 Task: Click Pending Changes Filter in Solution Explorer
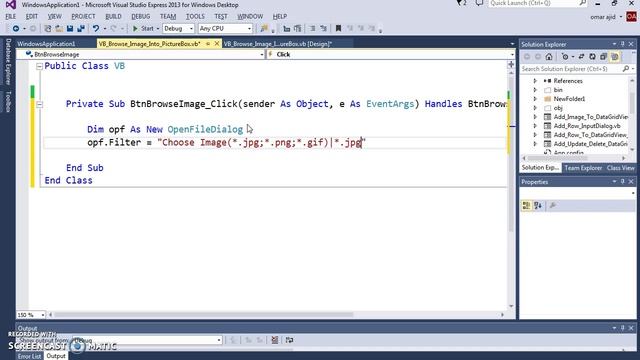(x=565, y=57)
